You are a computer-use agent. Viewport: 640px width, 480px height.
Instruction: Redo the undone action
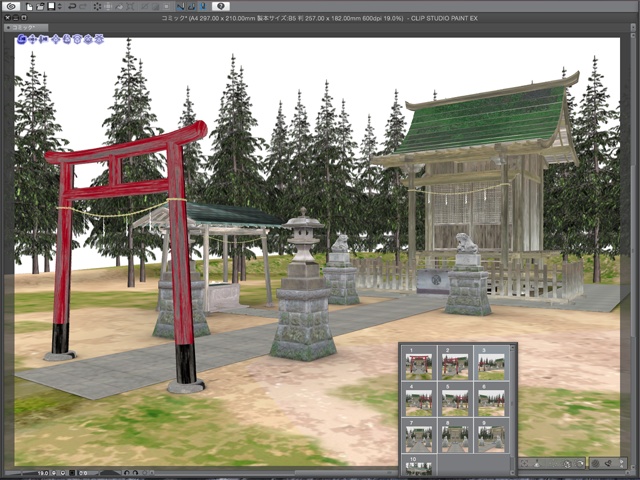pos(83,6)
